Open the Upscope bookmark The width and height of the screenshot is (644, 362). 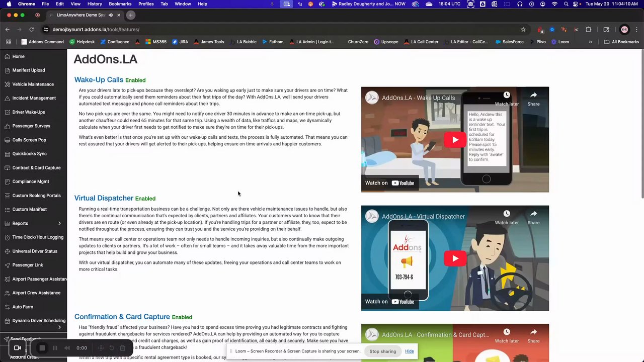(x=386, y=42)
